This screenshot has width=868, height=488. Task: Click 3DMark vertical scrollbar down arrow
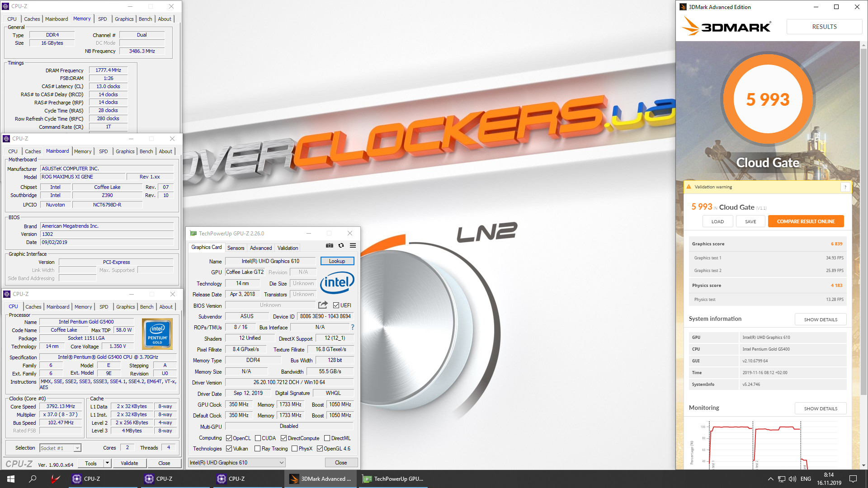(x=863, y=465)
